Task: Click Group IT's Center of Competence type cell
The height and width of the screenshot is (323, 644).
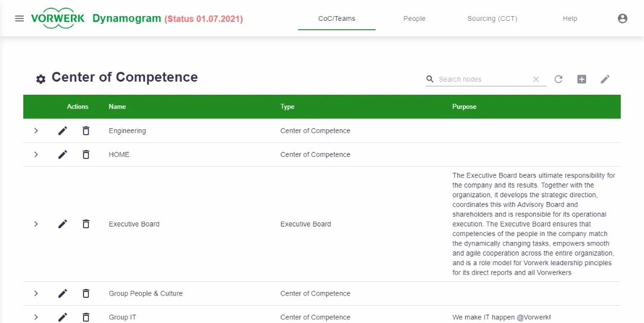Action: point(315,317)
